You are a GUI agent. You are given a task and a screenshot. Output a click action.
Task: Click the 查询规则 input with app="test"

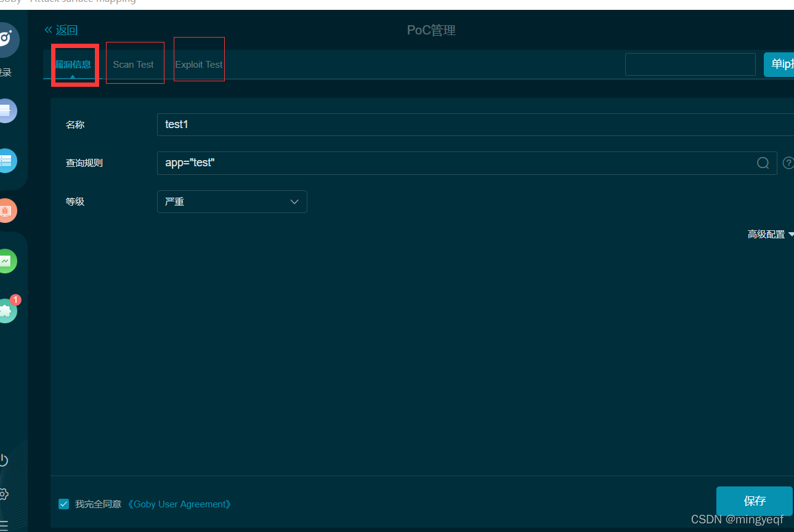[x=467, y=163]
